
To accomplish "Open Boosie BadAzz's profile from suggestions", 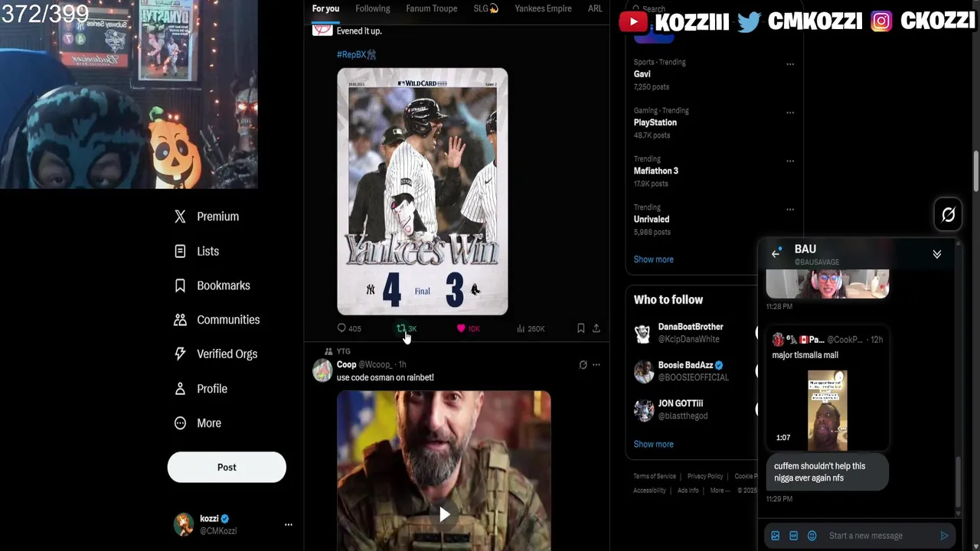I will tap(685, 365).
